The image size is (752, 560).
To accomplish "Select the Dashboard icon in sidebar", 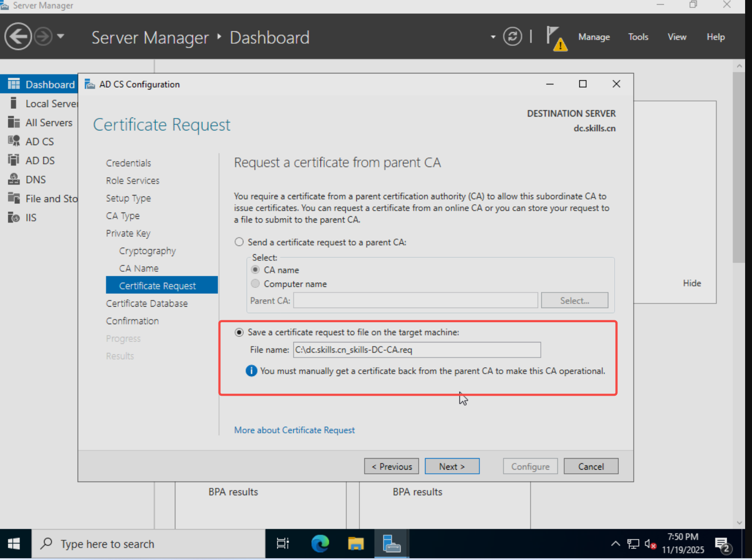I will (14, 84).
